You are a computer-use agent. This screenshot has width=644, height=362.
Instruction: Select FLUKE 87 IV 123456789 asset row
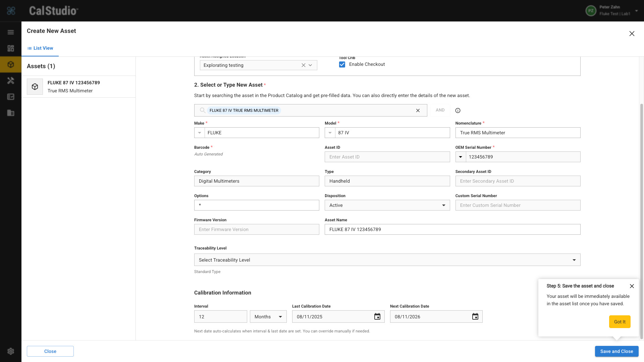78,87
